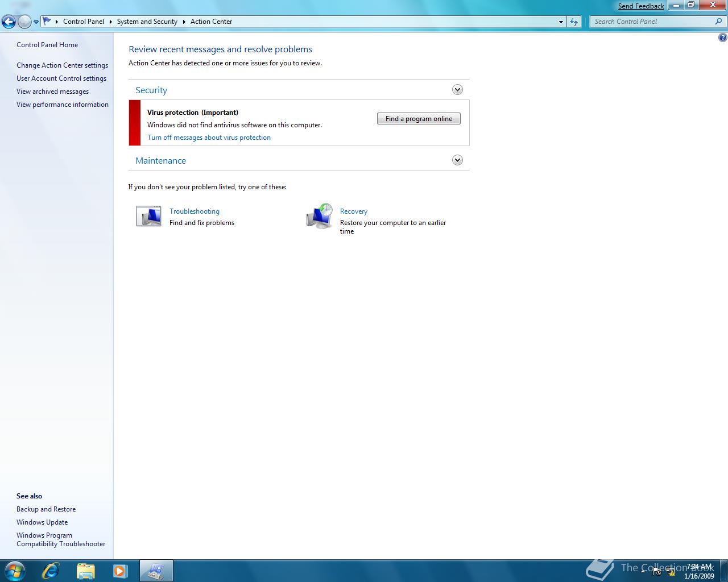Launch Windows Media Player from taskbar

point(120,571)
